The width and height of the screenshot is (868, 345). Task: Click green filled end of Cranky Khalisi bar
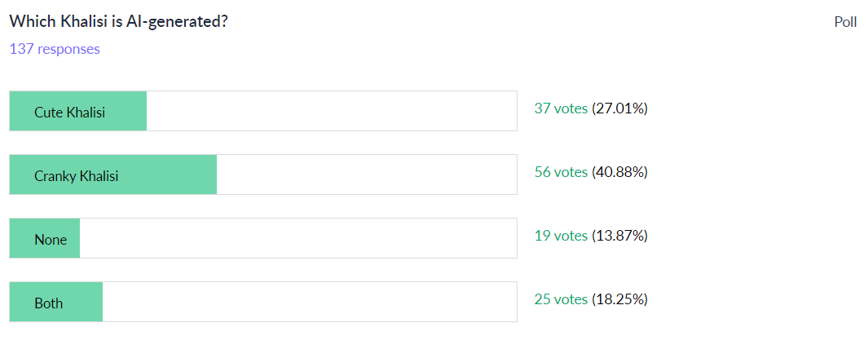pyautogui.click(x=205, y=175)
